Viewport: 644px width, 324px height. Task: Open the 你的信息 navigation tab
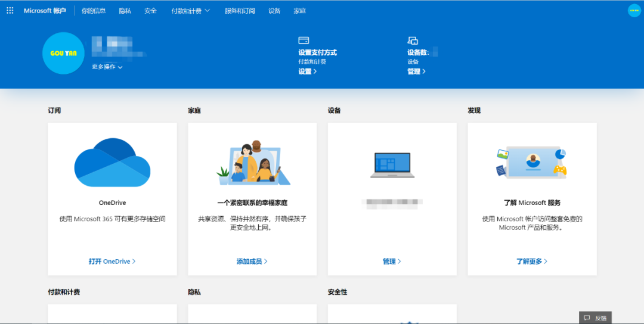click(x=94, y=11)
